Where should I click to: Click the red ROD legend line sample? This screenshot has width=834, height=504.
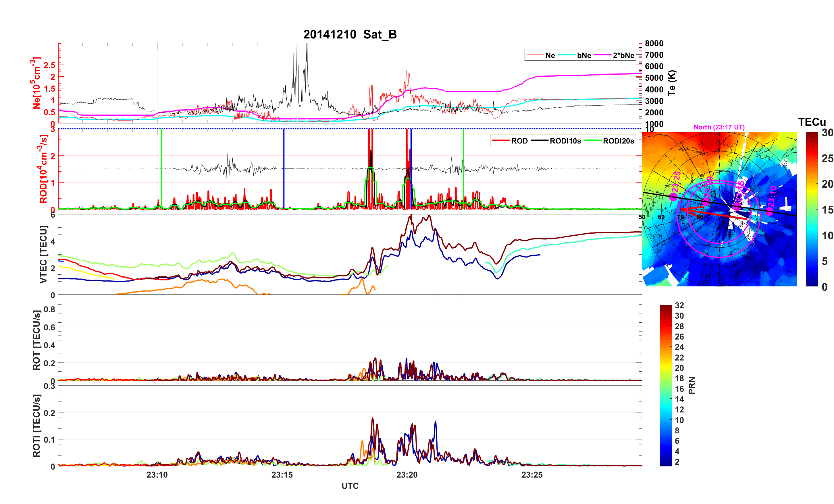point(501,141)
